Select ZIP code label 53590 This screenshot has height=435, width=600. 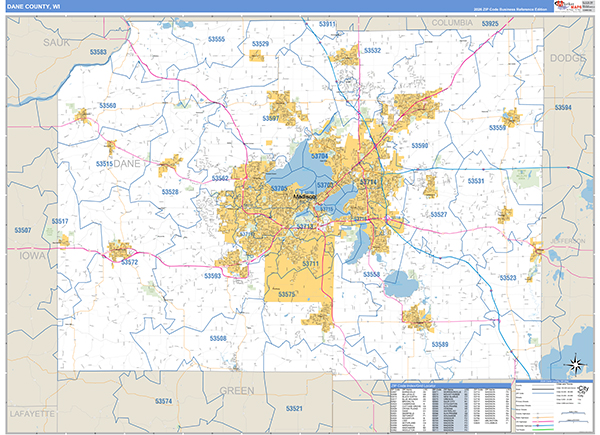420,146
